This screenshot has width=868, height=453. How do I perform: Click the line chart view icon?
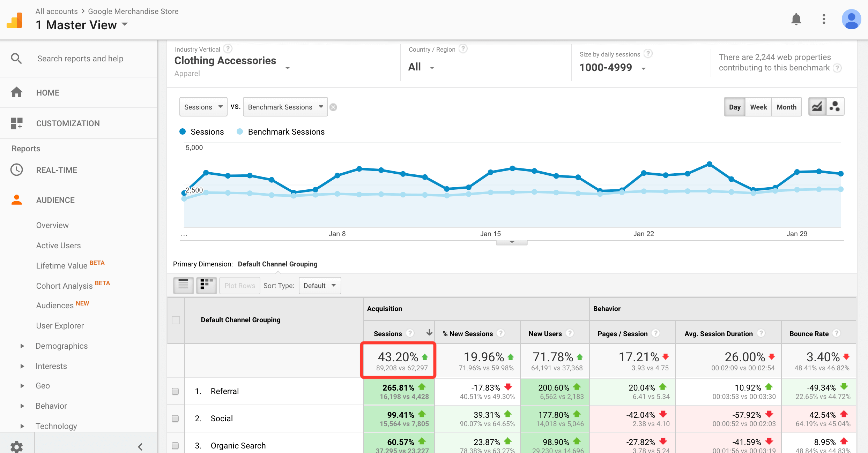click(817, 107)
